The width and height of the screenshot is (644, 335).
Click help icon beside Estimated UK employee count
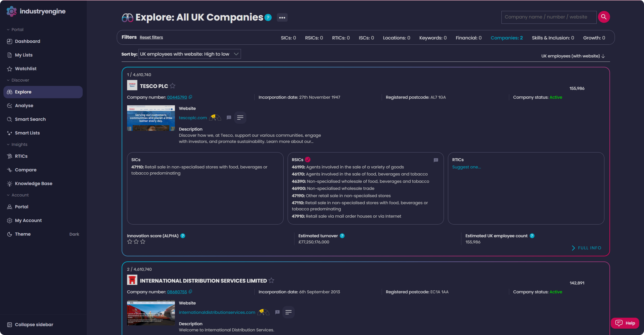pos(532,236)
